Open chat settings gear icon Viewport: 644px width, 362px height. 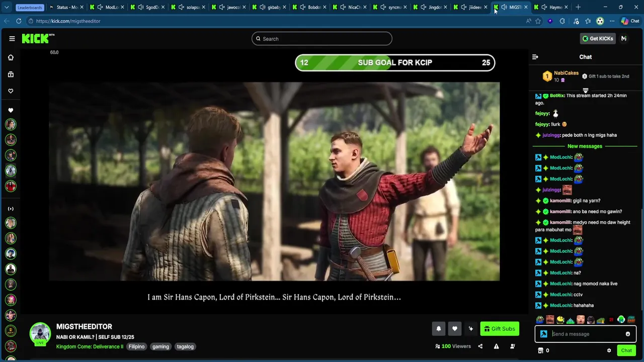point(609,350)
